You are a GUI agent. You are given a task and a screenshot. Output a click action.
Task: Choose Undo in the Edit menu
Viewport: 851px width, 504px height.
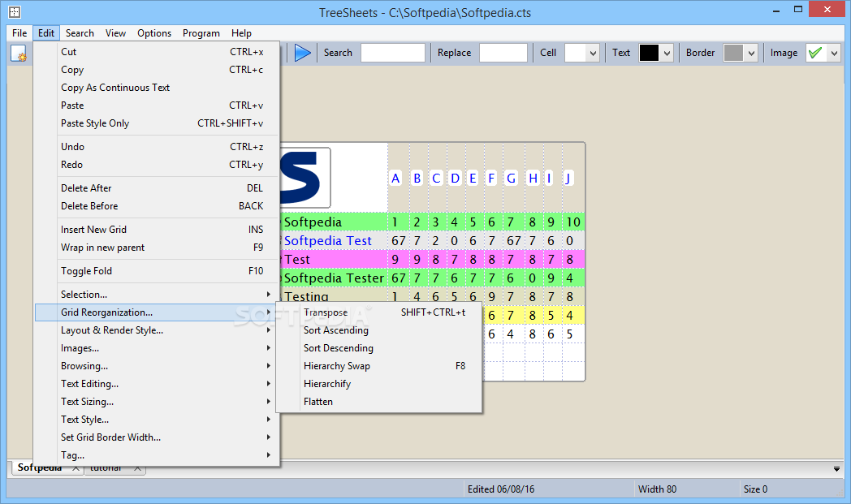(x=157, y=146)
